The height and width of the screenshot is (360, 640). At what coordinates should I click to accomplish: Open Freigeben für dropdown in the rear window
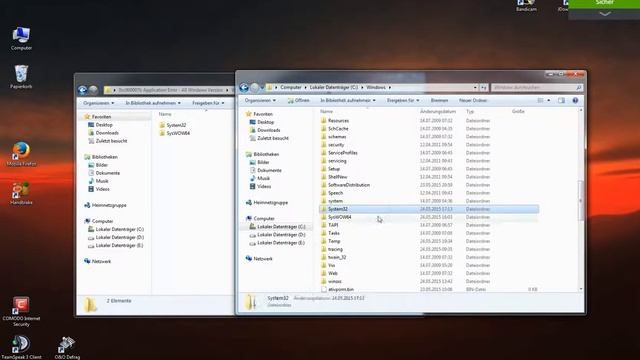pyautogui.click(x=208, y=103)
